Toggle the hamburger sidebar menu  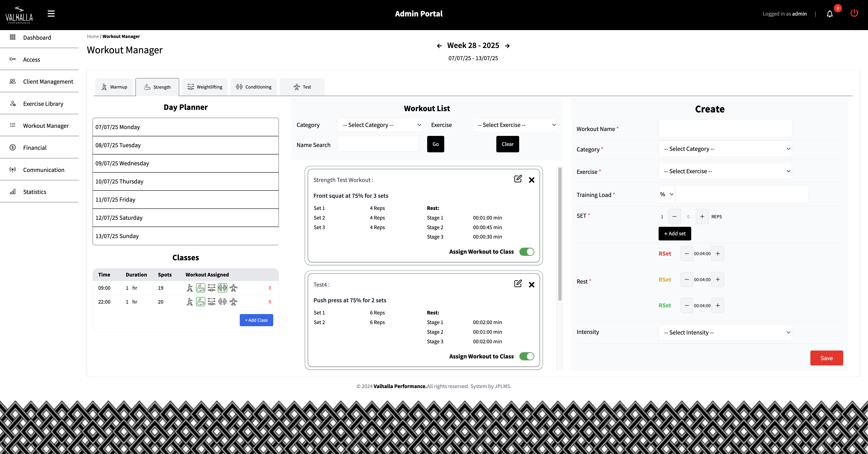(51, 13)
